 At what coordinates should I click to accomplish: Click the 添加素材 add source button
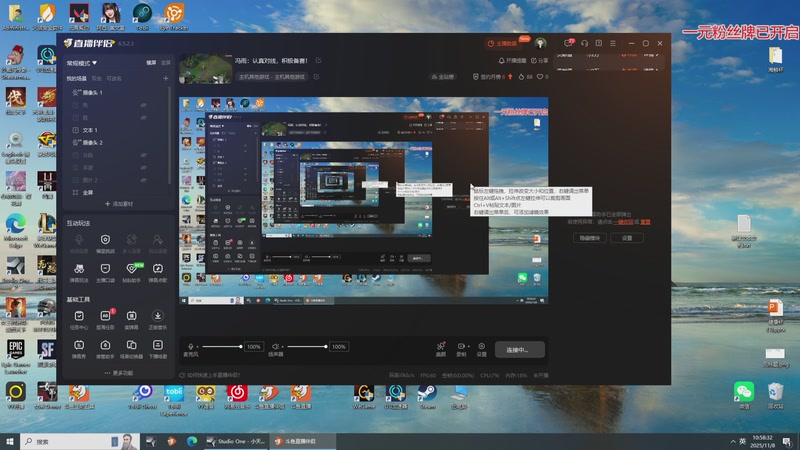pos(118,204)
